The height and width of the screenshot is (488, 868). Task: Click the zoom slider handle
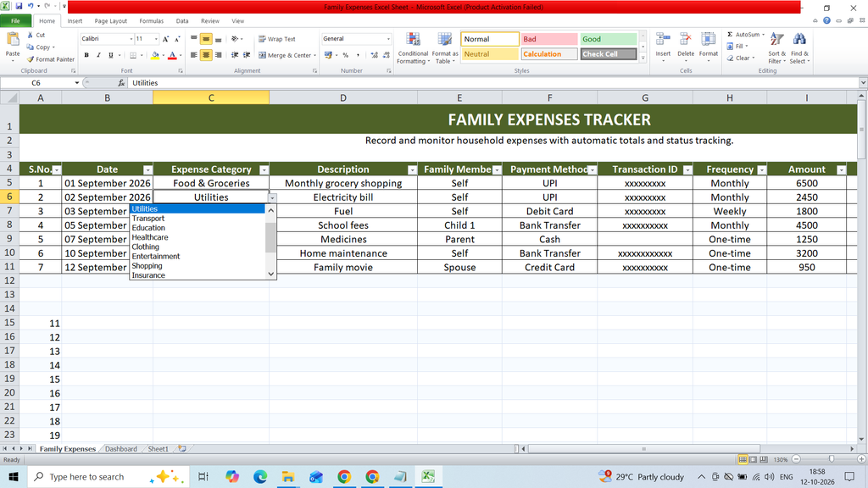point(831,459)
